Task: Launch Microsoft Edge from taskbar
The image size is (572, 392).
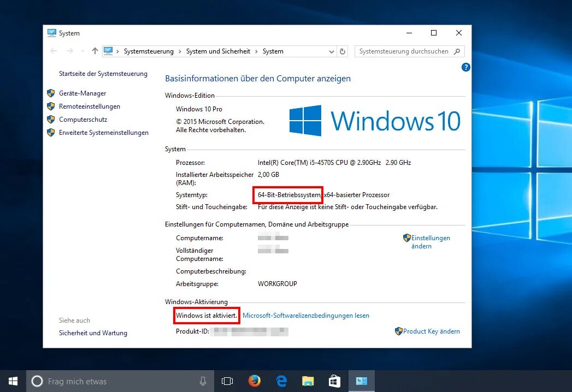Action: pos(281,382)
